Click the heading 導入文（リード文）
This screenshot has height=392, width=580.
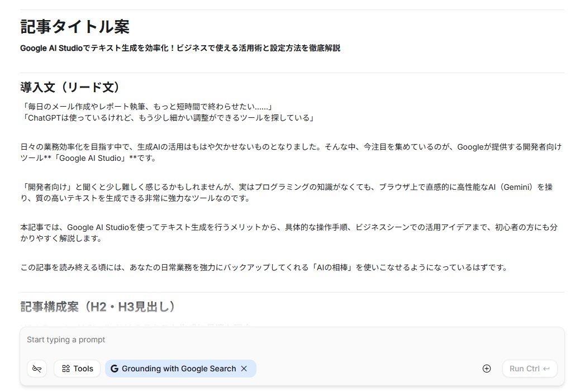pos(70,88)
